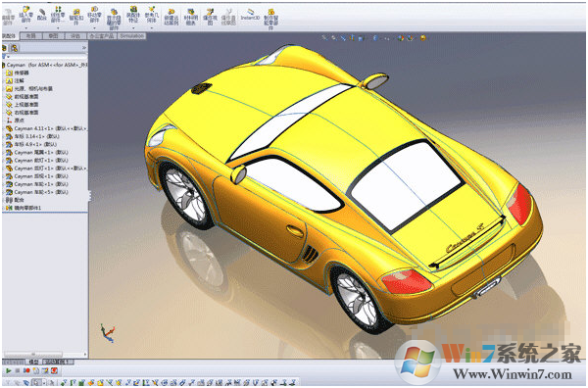Click the New Macro icon
Image resolution: width=588 pixels, height=388 pixels.
click(35, 371)
